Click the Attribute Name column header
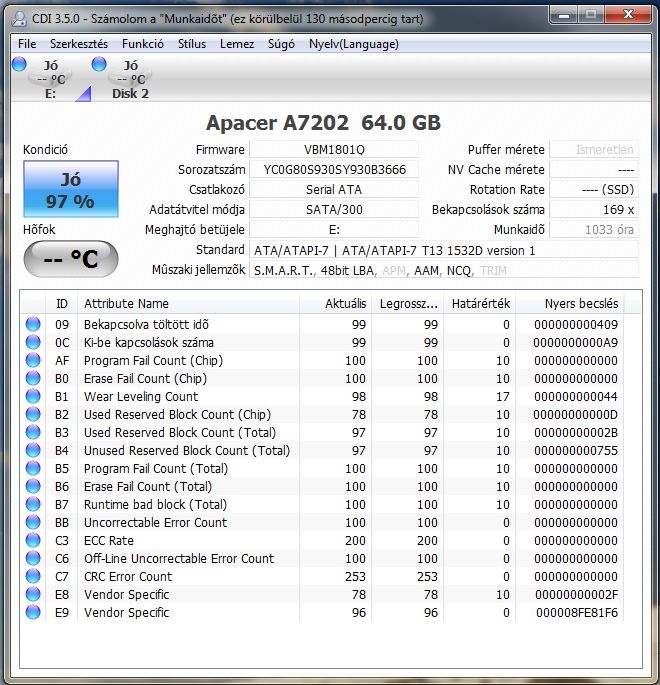This screenshot has height=685, width=660. [x=188, y=304]
